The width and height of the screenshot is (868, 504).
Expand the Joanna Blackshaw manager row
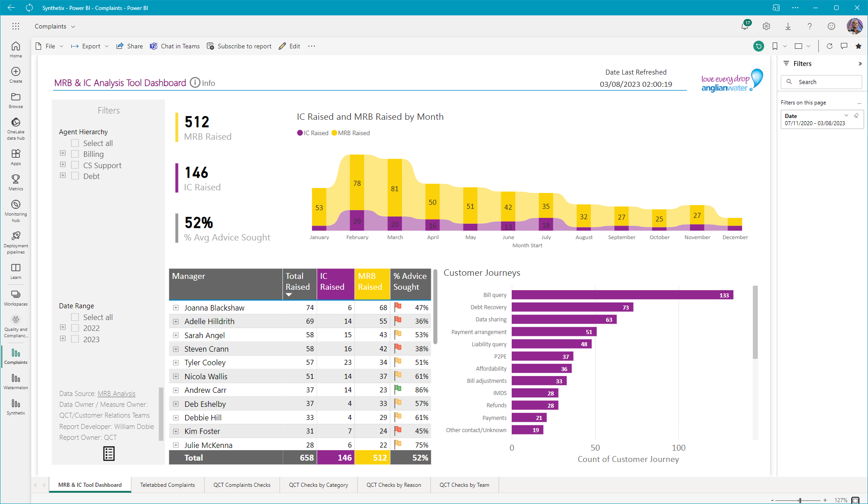click(x=176, y=308)
